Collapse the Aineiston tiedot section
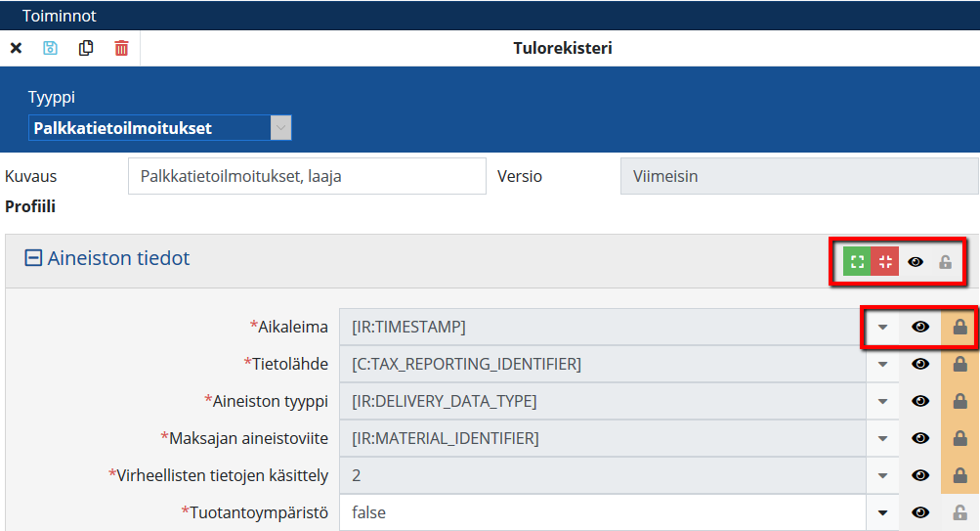 click(x=33, y=259)
